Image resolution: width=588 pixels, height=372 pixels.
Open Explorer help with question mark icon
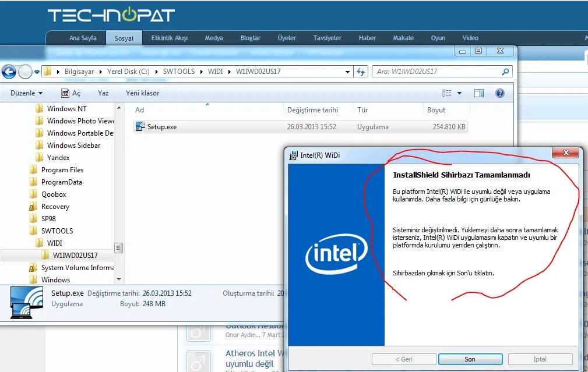coord(500,93)
